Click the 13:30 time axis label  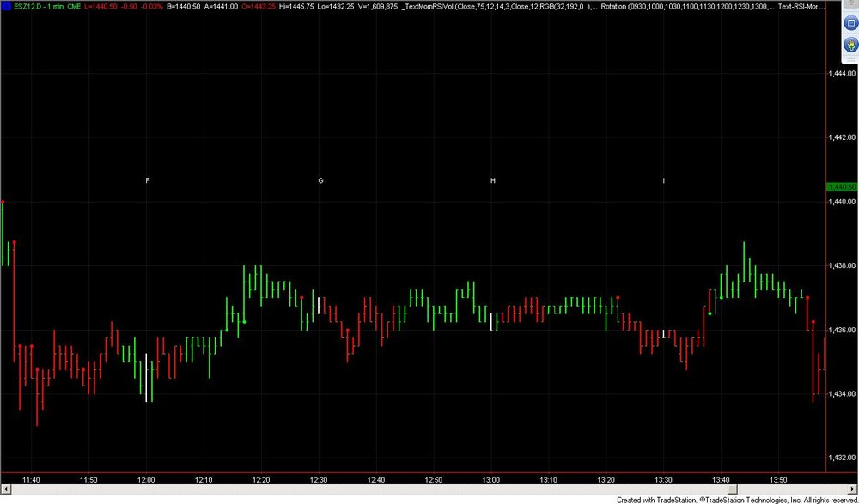(x=663, y=480)
